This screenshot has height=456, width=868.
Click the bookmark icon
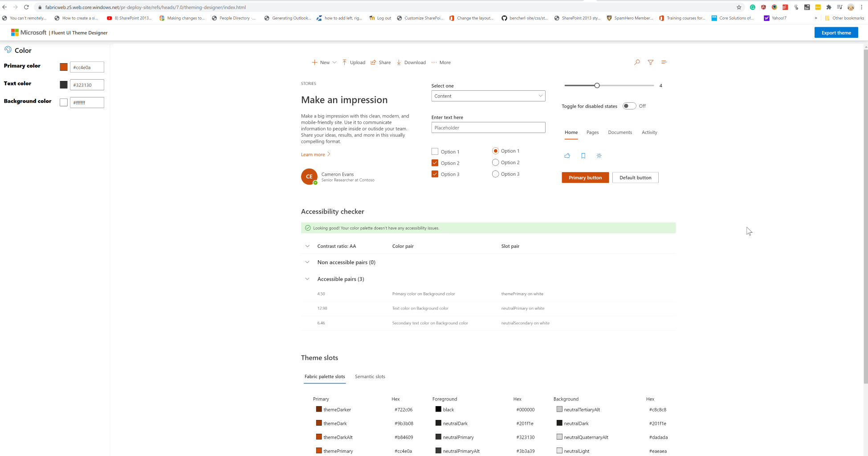(x=583, y=156)
